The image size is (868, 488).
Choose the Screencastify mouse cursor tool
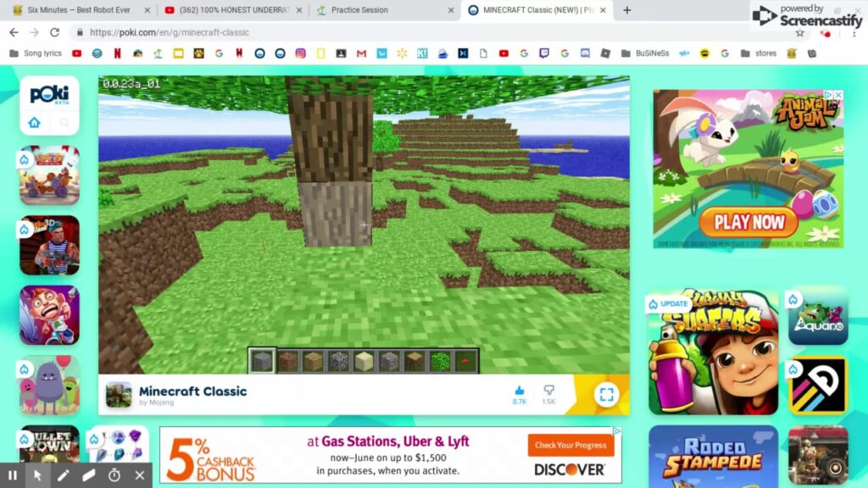[x=37, y=474]
